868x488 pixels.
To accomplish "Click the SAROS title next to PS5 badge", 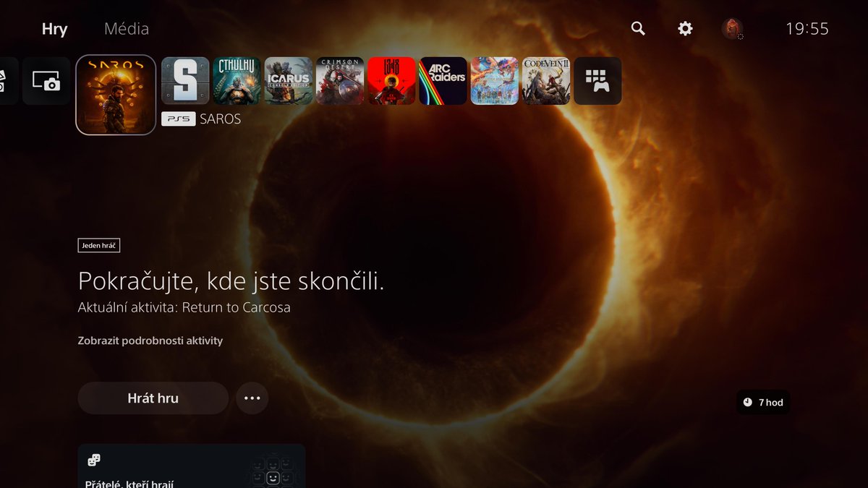I will coord(220,119).
